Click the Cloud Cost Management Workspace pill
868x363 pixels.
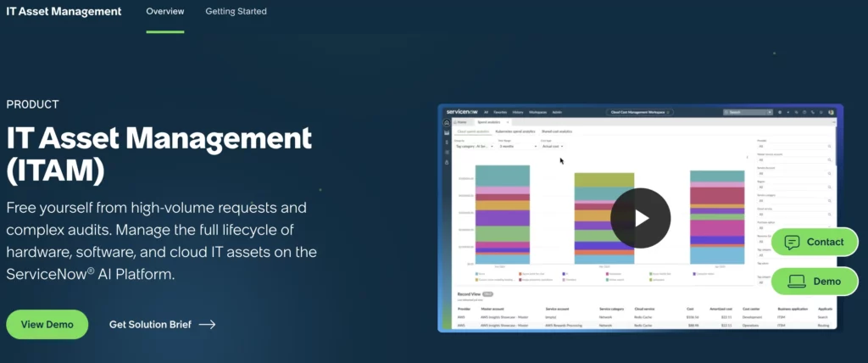click(639, 112)
